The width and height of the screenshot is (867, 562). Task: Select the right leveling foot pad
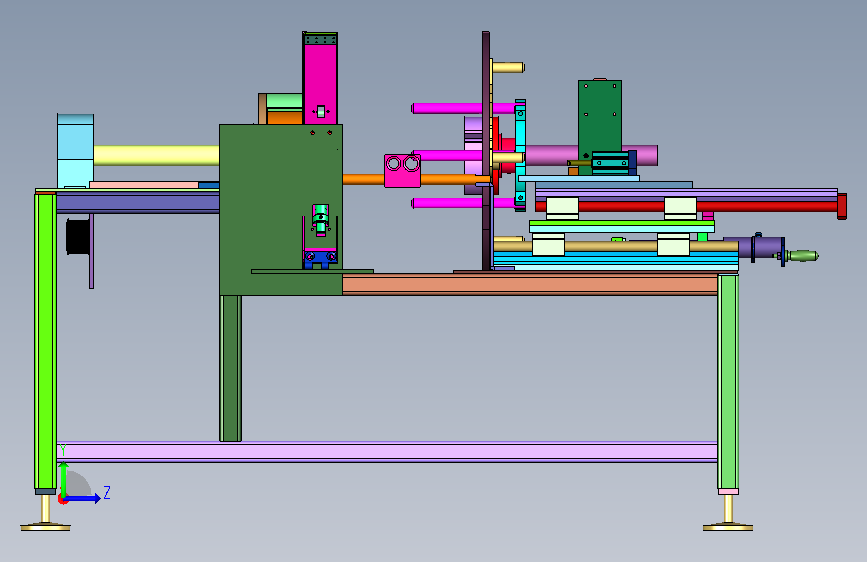point(728,526)
